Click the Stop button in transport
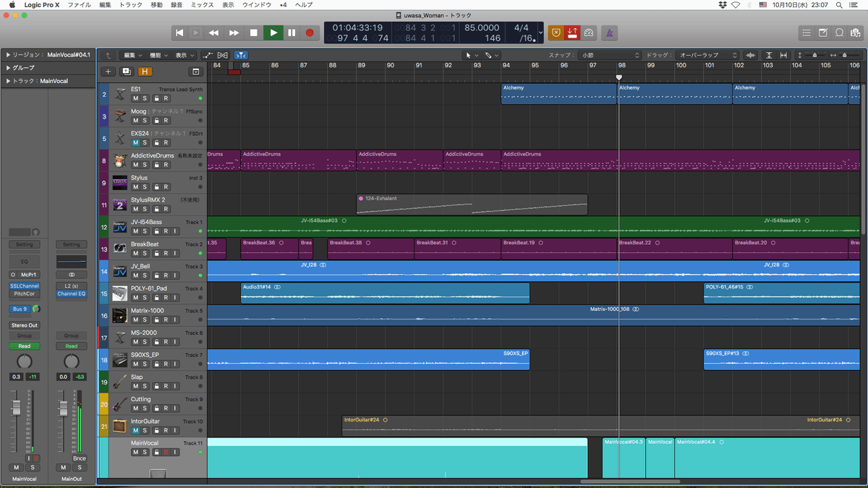Viewport: 868px width, 488px height. (253, 33)
